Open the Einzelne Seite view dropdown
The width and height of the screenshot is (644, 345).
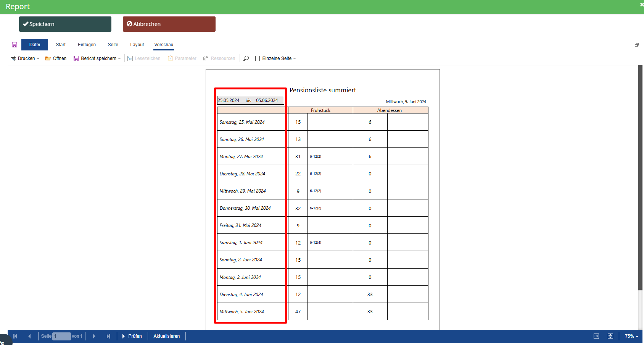click(275, 58)
